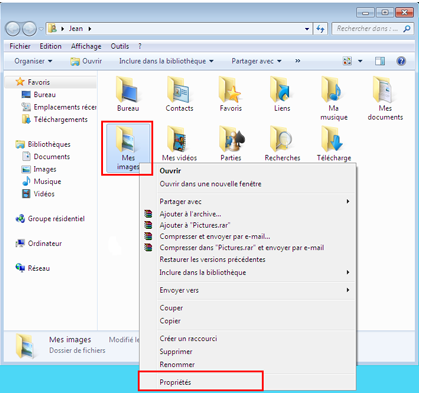This screenshot has height=393, width=421.
Task: Open the recent pages dropdown arrow
Action: [x=41, y=29]
